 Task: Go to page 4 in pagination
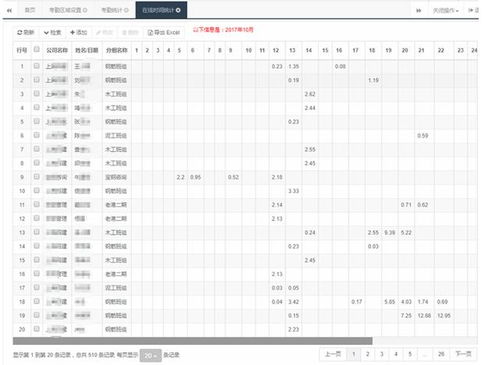(x=396, y=354)
